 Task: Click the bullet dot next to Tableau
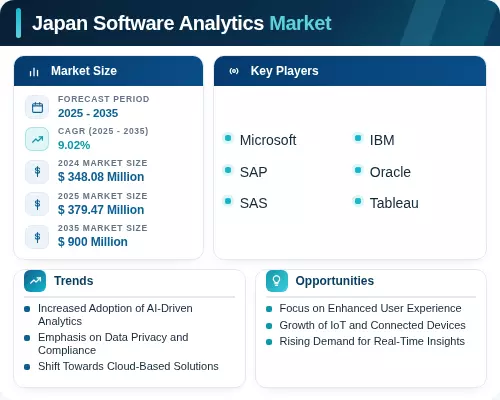358,201
